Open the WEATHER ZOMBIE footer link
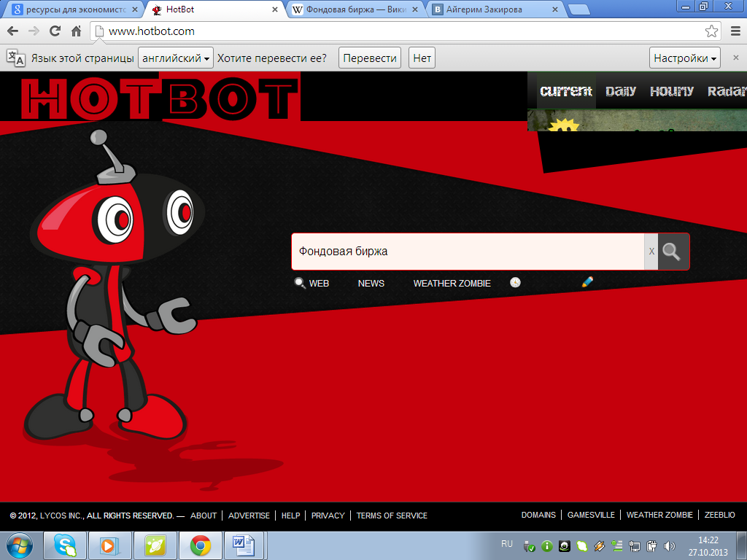 [659, 515]
